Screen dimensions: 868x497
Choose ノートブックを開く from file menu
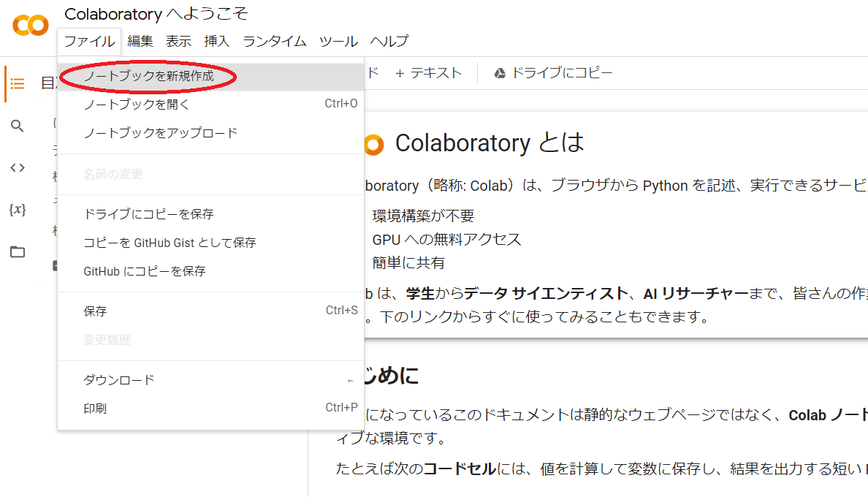(x=211, y=105)
